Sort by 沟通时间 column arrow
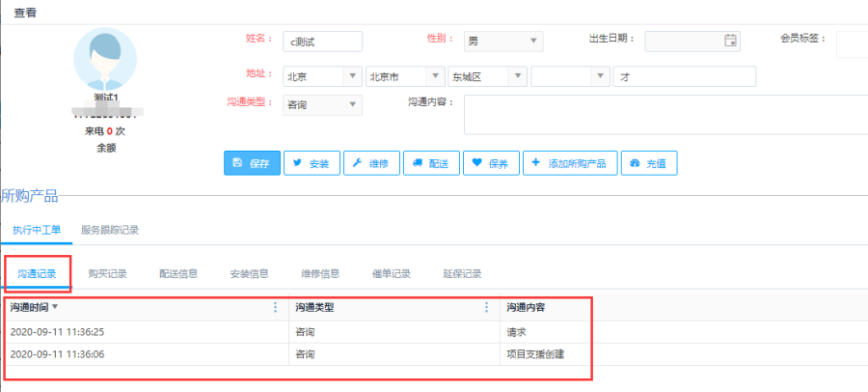Image resolution: width=868 pixels, height=392 pixels. 55,307
